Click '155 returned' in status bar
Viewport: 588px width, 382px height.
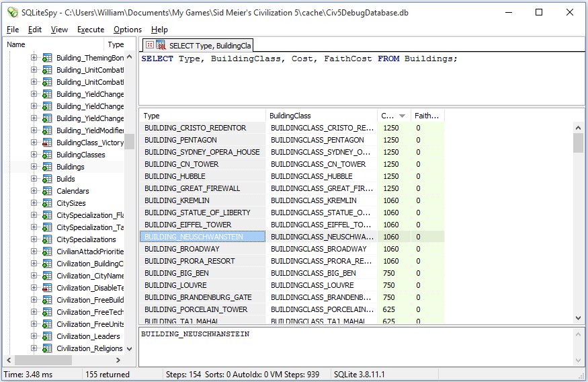pos(108,375)
